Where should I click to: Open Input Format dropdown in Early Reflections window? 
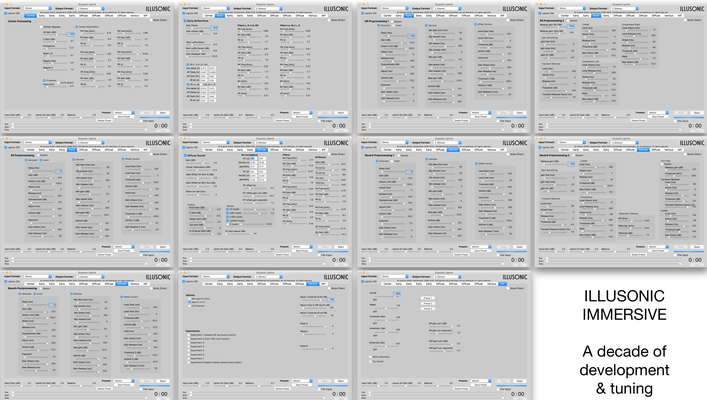216,8
